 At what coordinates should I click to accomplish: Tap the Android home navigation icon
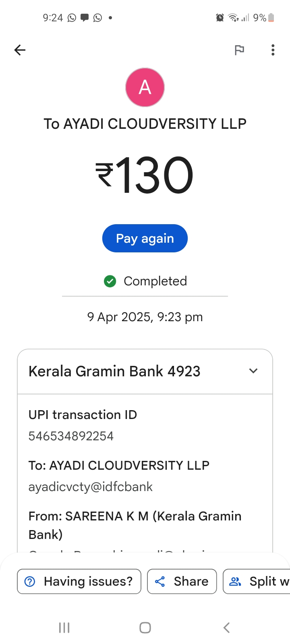[x=145, y=627]
